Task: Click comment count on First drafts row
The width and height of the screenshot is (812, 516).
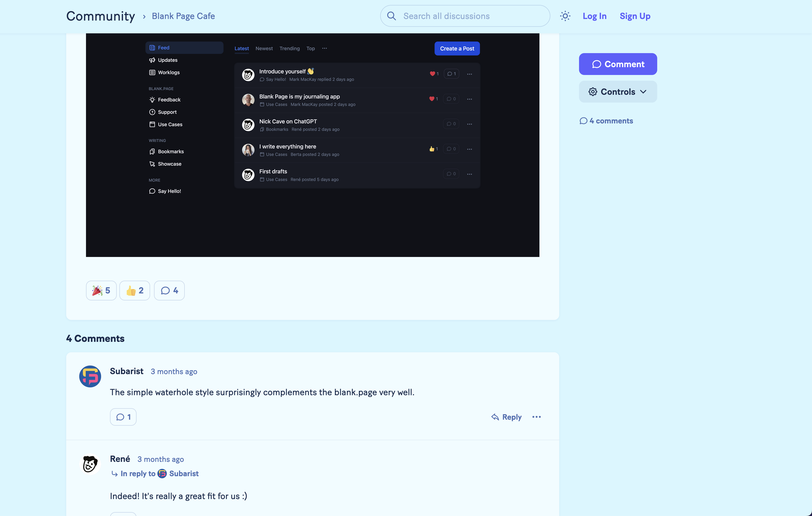Action: [x=451, y=174]
